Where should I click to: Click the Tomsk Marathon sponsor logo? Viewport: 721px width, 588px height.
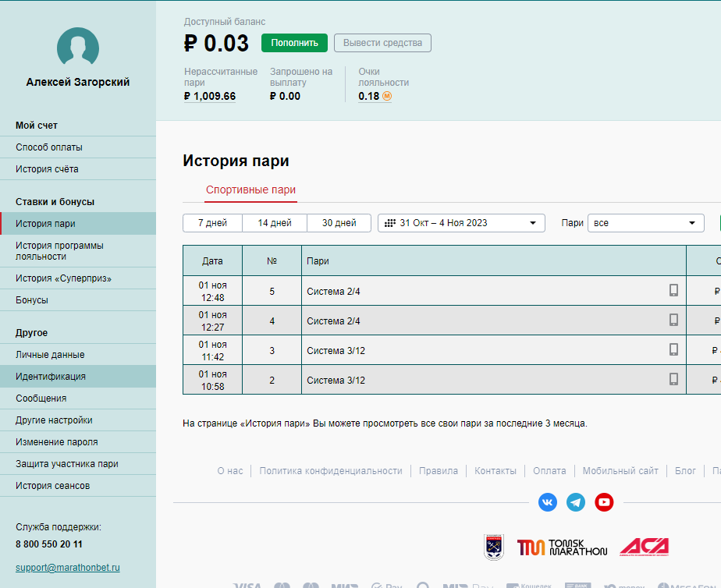pyautogui.click(x=562, y=547)
